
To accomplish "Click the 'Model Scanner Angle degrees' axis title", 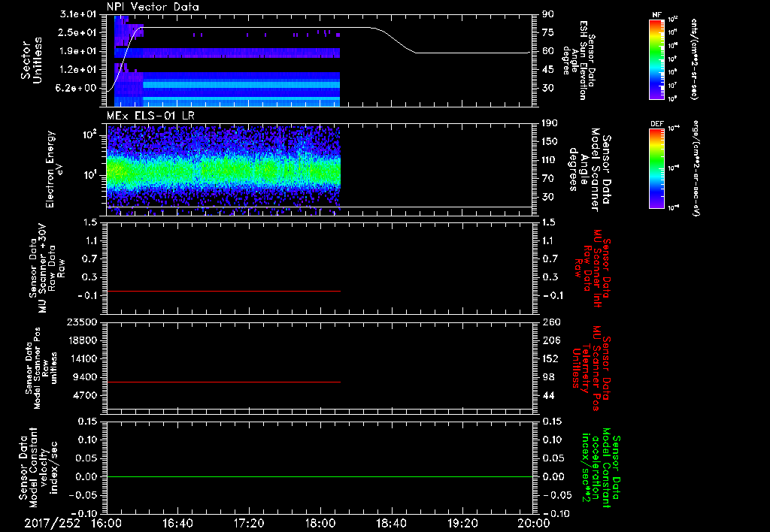I will pyautogui.click(x=590, y=170).
